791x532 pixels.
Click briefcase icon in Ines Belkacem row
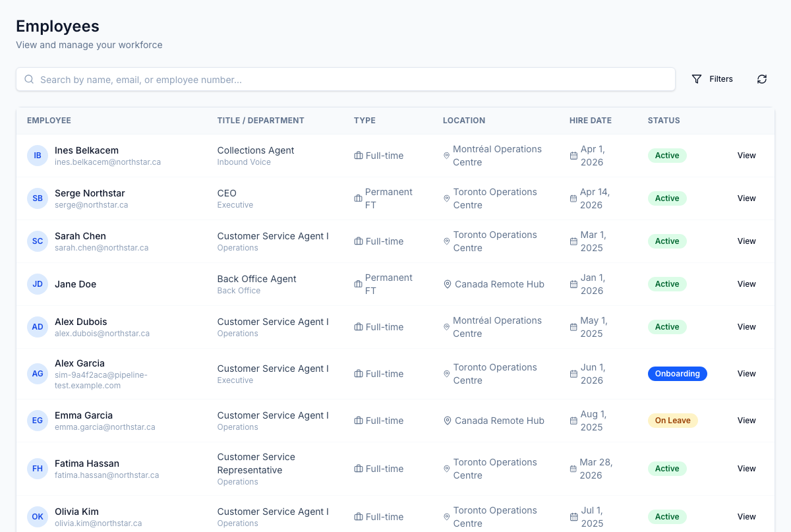[x=359, y=156]
